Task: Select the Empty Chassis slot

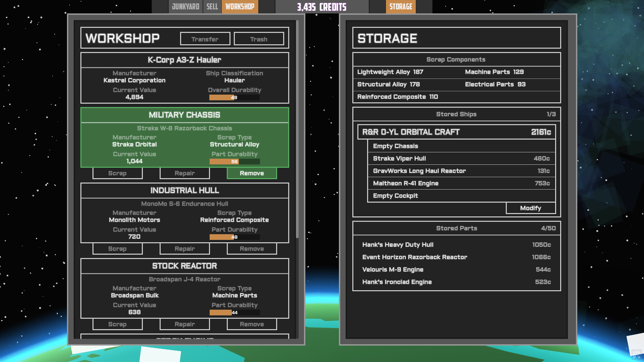Action: (x=462, y=146)
